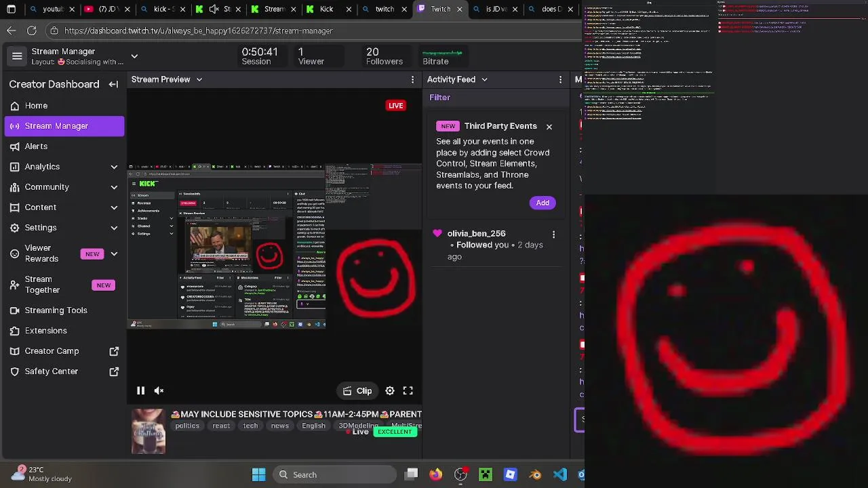Click the react stream tag
This screenshot has width=868, height=488.
(221, 426)
